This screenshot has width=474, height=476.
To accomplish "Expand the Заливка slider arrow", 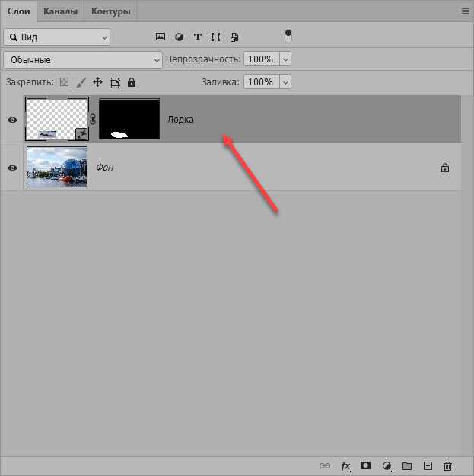I will tap(285, 82).
